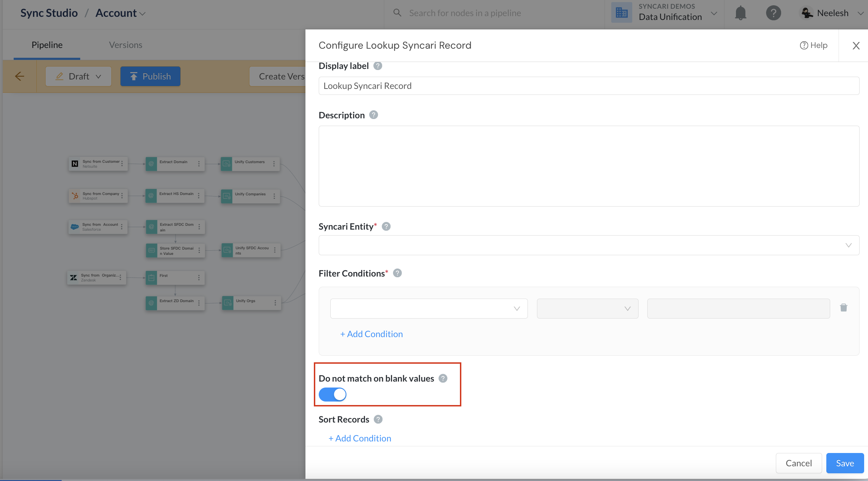Screen dimensions: 868x481
Task: Click the Display label input field
Action: 589,86
